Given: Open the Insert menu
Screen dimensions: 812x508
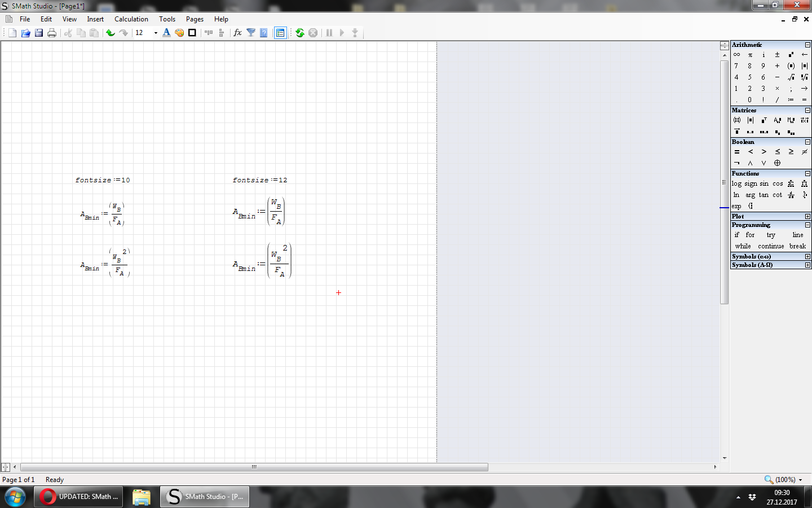Looking at the screenshot, I should (95, 19).
